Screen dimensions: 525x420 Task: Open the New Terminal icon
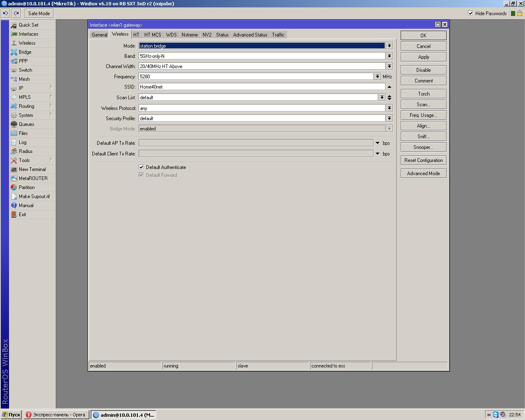click(x=14, y=169)
